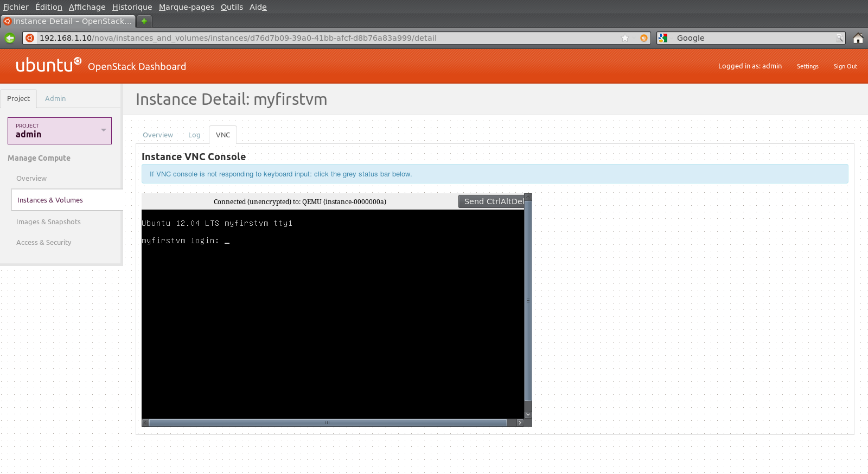Switch to the Admin sidebar tab
The image size is (868, 474).
point(55,99)
